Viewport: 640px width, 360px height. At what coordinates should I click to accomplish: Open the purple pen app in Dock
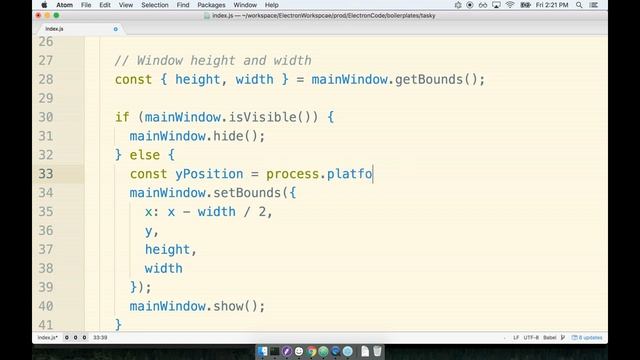pyautogui.click(x=287, y=351)
